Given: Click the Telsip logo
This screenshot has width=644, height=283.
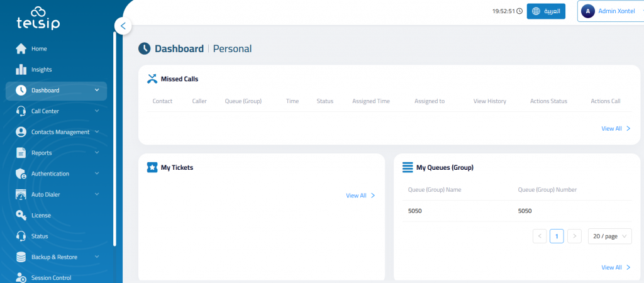Looking at the screenshot, I should point(38,18).
